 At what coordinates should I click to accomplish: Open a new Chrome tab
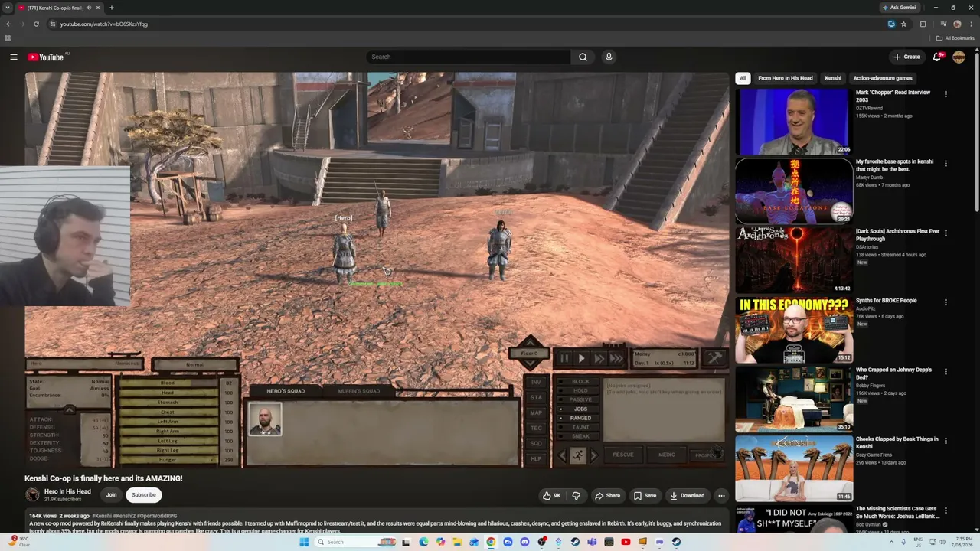[112, 8]
